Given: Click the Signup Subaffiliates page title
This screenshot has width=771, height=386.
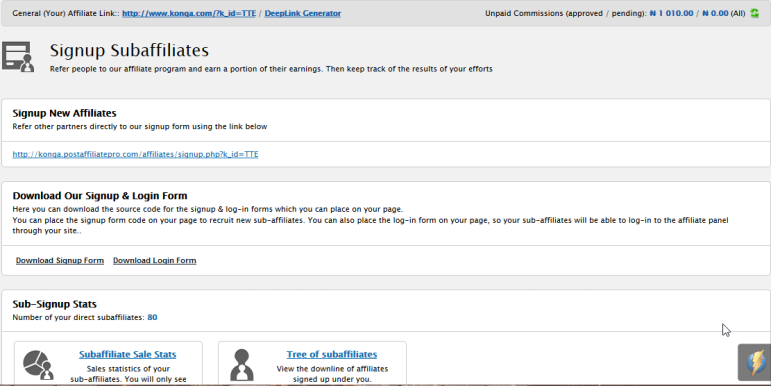Looking at the screenshot, I should point(129,50).
